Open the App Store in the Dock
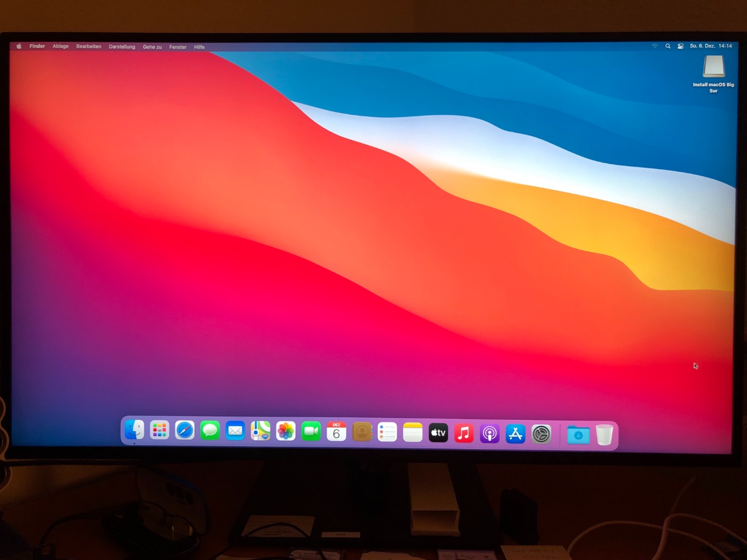The width and height of the screenshot is (747, 560). pos(515,434)
